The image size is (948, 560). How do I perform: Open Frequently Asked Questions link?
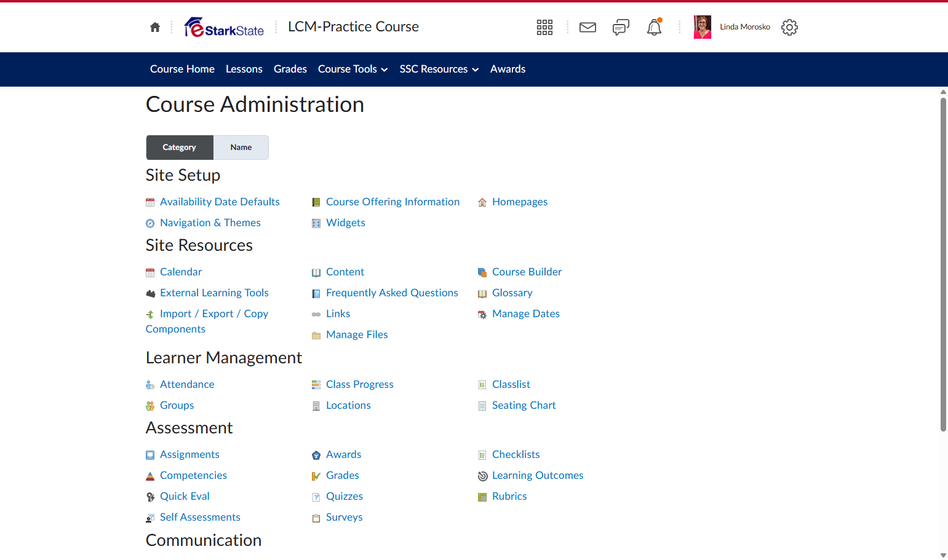click(392, 293)
